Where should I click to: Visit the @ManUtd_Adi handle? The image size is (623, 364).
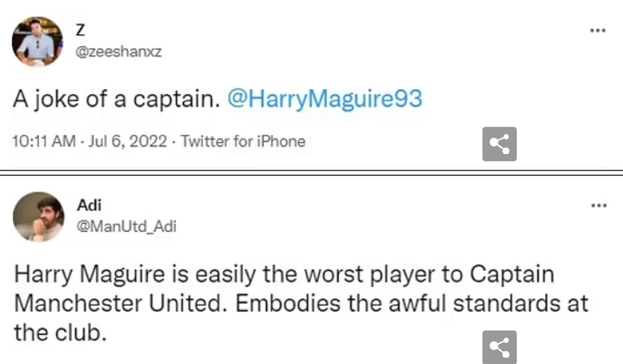click(x=126, y=226)
